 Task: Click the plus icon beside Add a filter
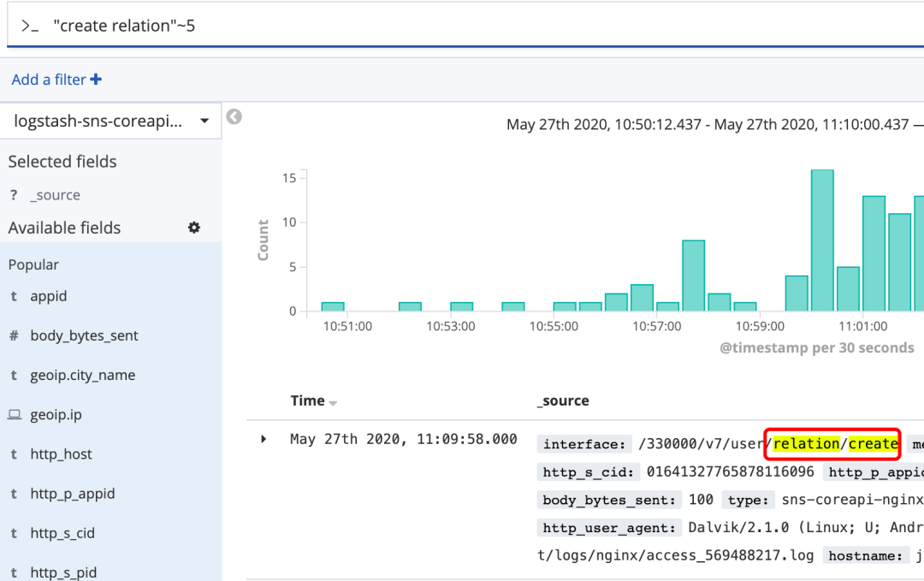[x=96, y=80]
